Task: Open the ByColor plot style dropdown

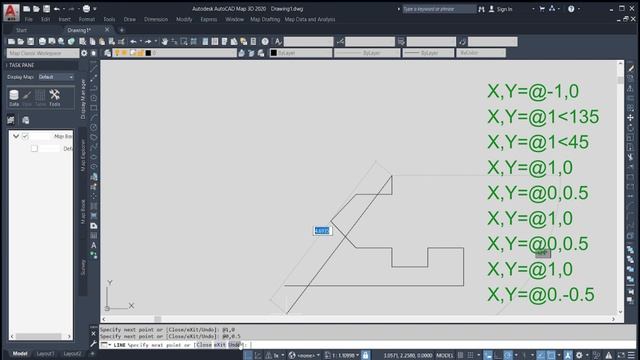Action: coord(481,53)
